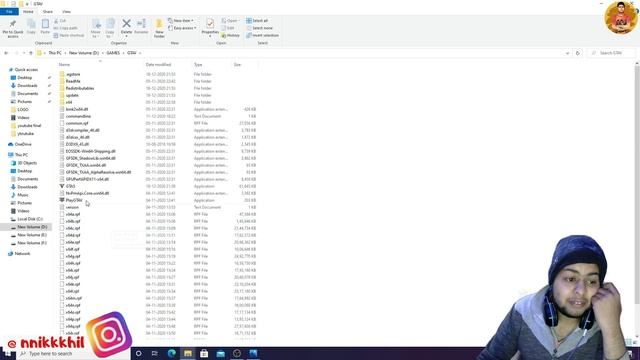Screen dimensions: 640x360
Task: Select Downloads under Quick access
Action: point(27,86)
